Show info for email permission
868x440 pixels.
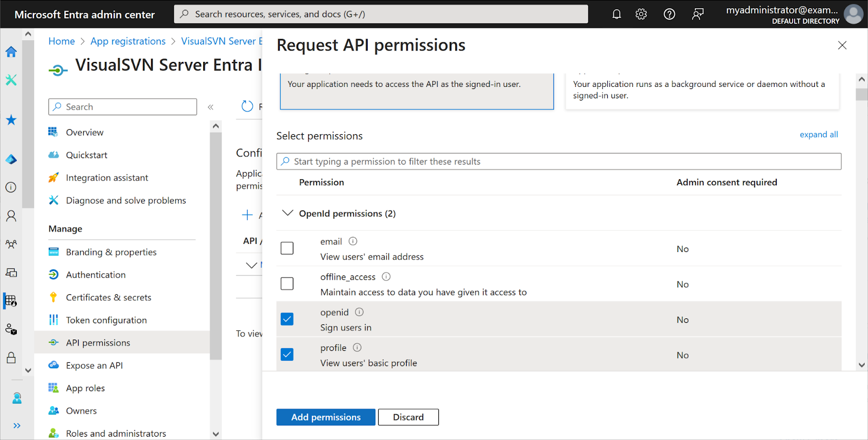click(353, 241)
